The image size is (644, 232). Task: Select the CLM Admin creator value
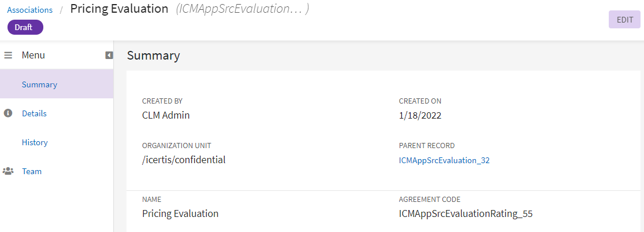tap(166, 115)
